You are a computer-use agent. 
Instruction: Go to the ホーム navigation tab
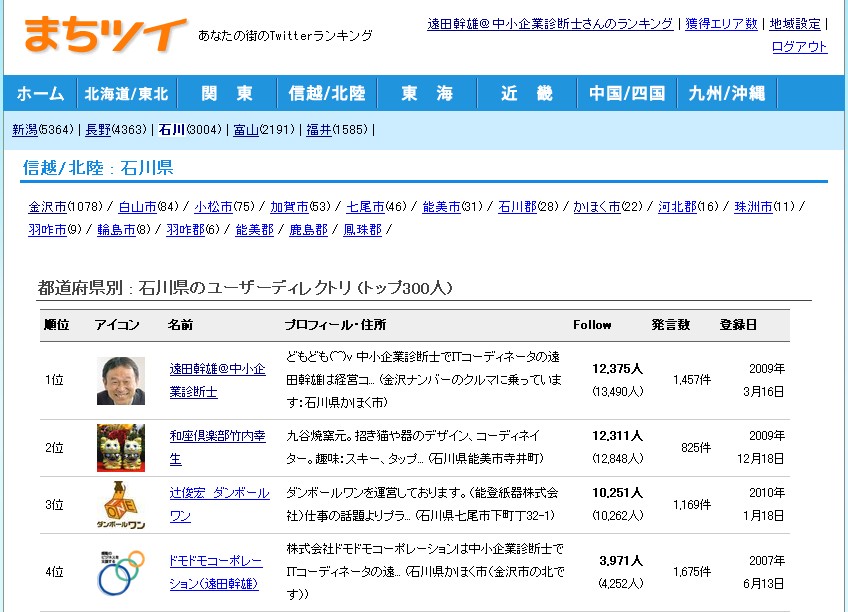point(41,94)
